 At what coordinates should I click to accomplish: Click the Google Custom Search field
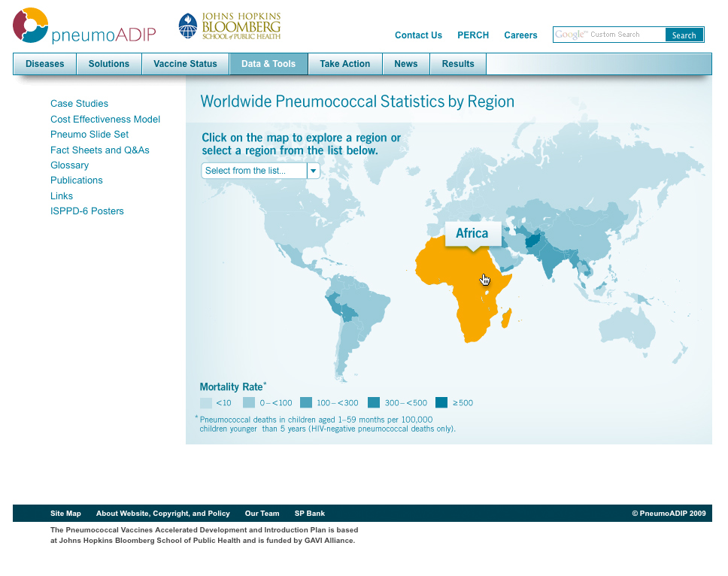[x=609, y=35]
